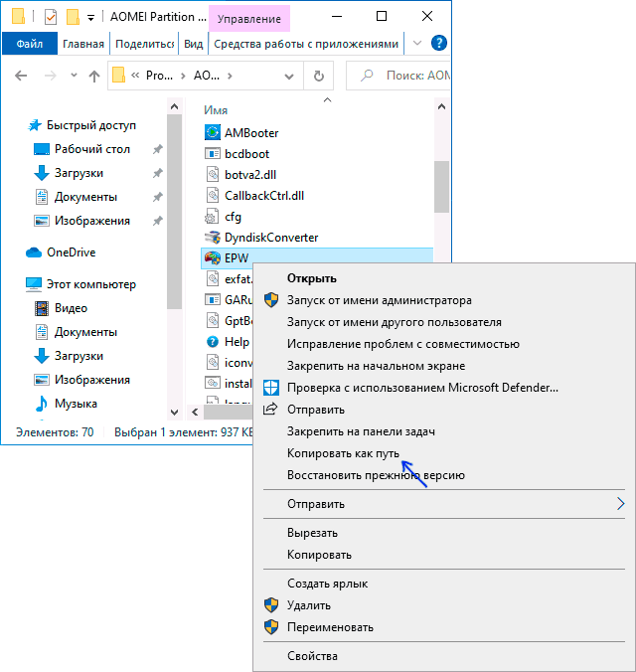Click the Поделиться ribbon tab
Viewport: 636px width, 672px height.
(144, 44)
